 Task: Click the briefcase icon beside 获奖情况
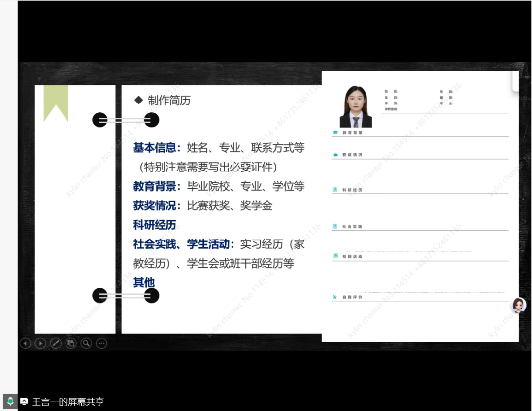pyautogui.click(x=335, y=155)
